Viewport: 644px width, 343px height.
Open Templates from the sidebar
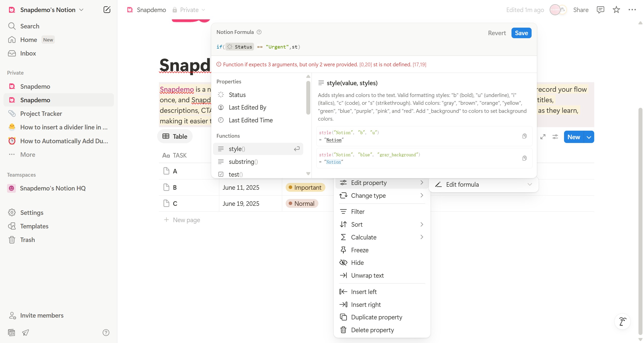(x=59, y=226)
